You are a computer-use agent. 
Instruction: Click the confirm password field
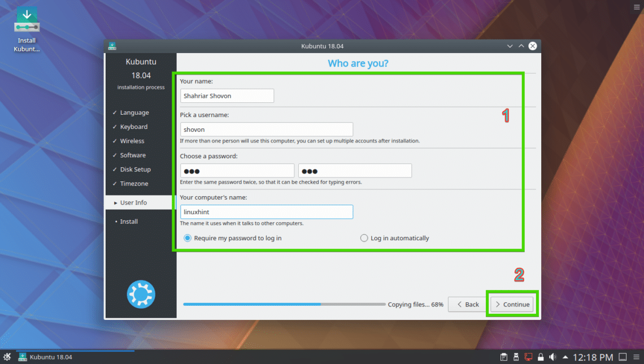(x=355, y=171)
